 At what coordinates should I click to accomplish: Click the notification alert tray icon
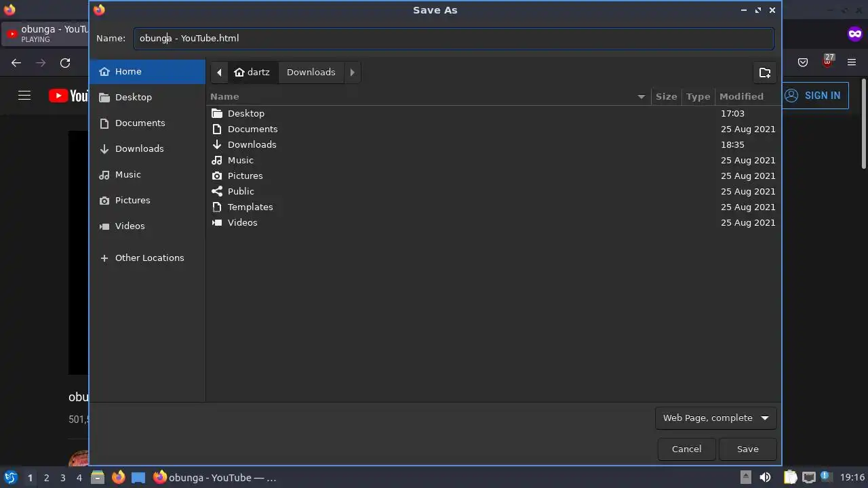coord(826,476)
